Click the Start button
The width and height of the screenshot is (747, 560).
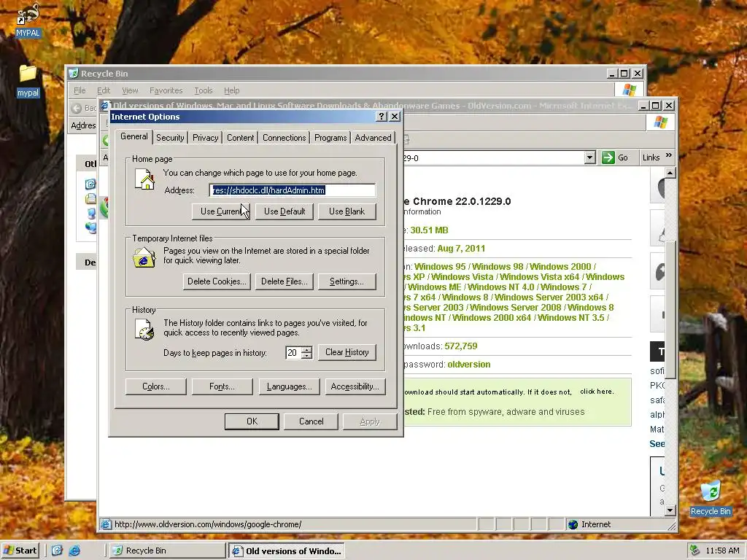pyautogui.click(x=20, y=551)
